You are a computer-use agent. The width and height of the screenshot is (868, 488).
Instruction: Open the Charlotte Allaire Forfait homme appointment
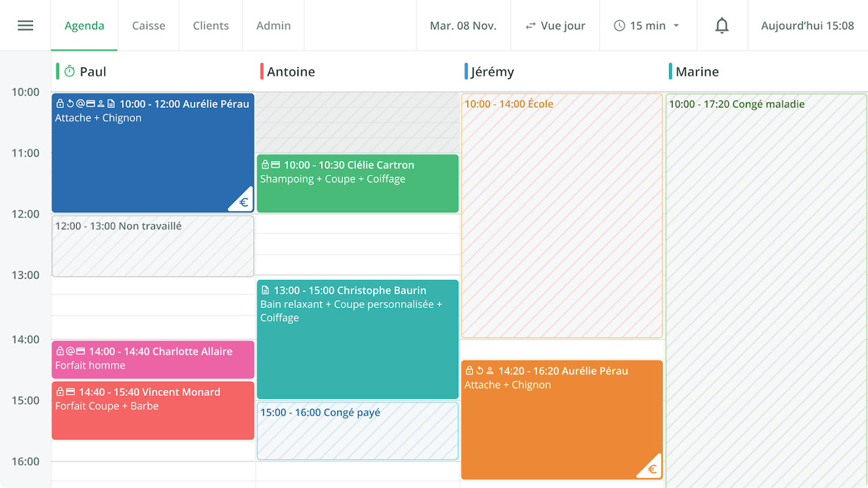(153, 359)
